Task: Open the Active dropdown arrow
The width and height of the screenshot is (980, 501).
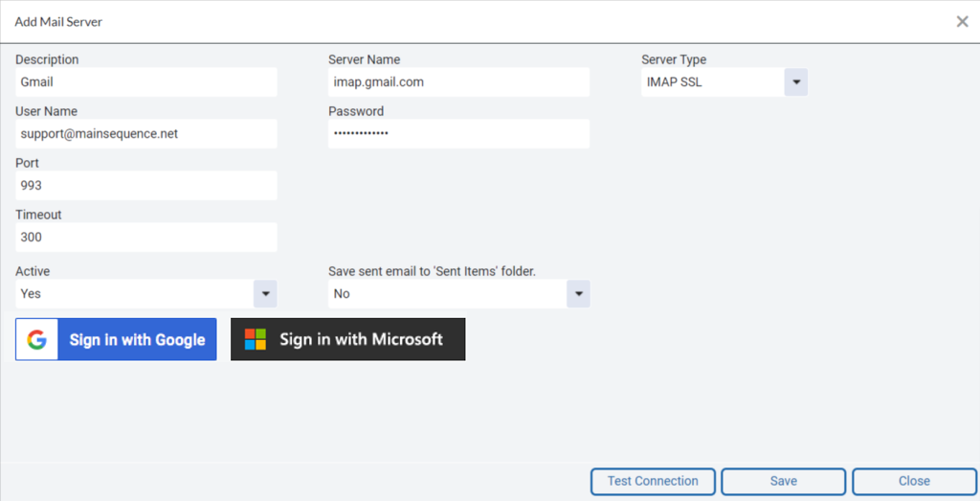Action: (265, 294)
